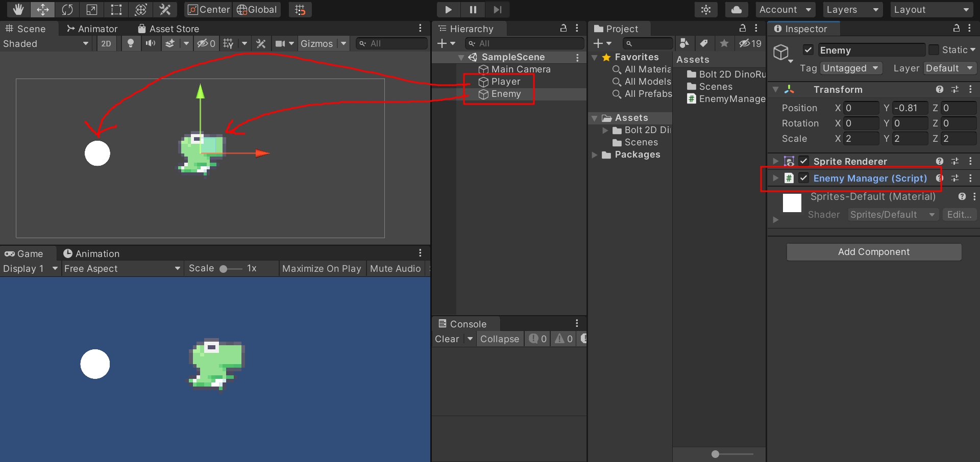This screenshot has width=980, height=462.
Task: Open Tag Untagged dropdown
Action: 851,68
